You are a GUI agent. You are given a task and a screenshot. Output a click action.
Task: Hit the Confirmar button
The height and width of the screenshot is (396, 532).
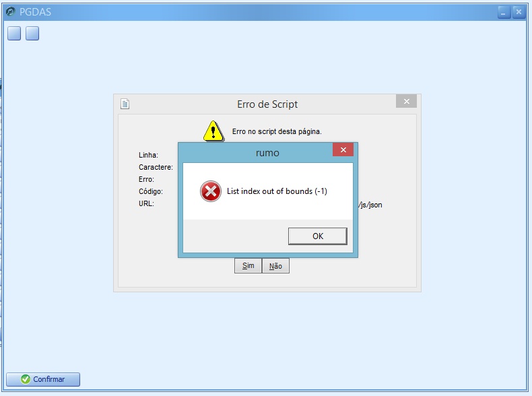pyautogui.click(x=43, y=379)
